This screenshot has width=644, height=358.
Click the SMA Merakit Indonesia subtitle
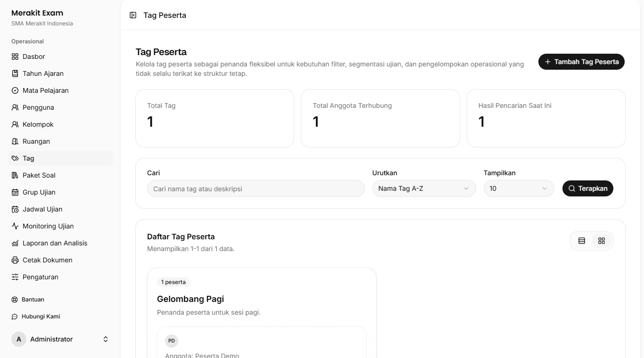click(x=42, y=24)
